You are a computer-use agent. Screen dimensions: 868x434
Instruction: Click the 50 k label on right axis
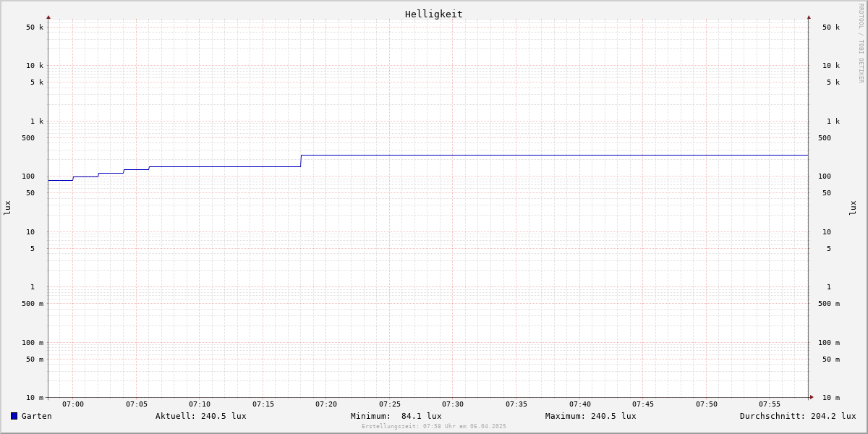coord(831,27)
